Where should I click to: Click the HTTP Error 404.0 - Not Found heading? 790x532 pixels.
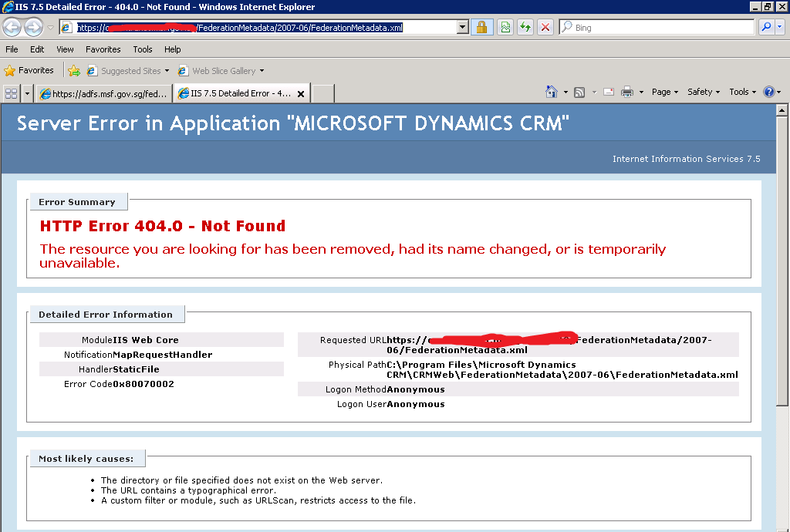162,226
